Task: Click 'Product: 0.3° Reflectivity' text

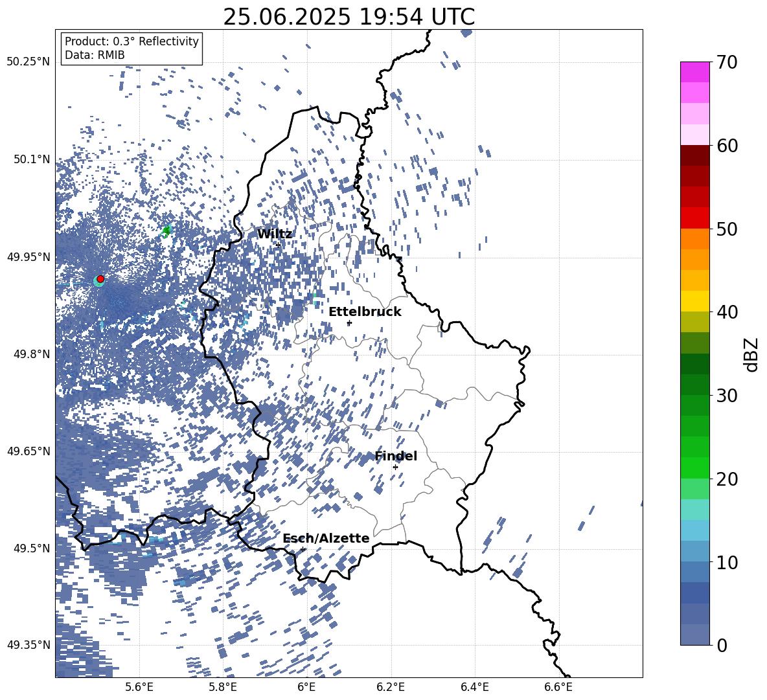Action: tap(132, 41)
